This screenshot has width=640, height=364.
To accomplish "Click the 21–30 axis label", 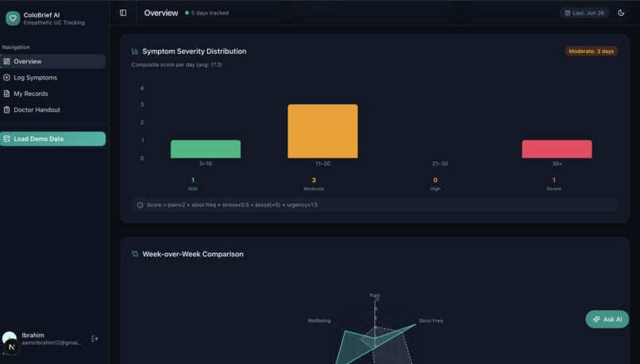I will pyautogui.click(x=440, y=164).
